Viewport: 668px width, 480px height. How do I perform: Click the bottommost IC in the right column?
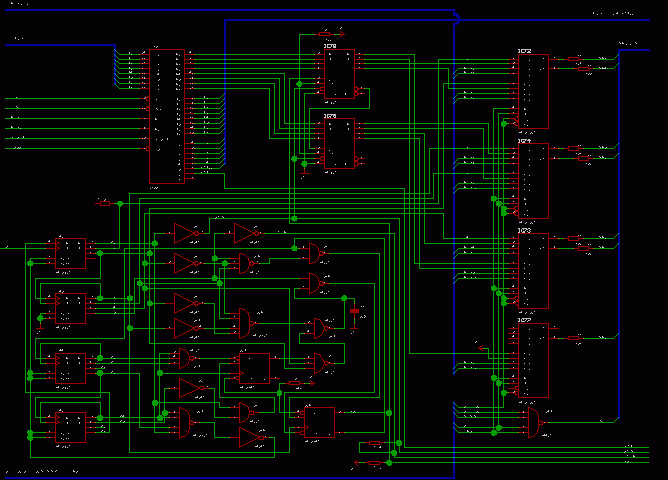533,360
